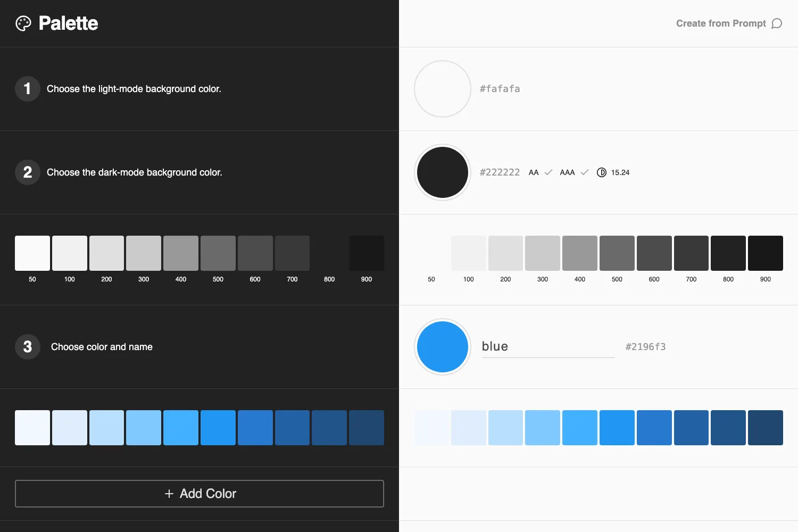The height and width of the screenshot is (532, 798).
Task: Click the #fafafa hex value
Action: pyautogui.click(x=500, y=89)
